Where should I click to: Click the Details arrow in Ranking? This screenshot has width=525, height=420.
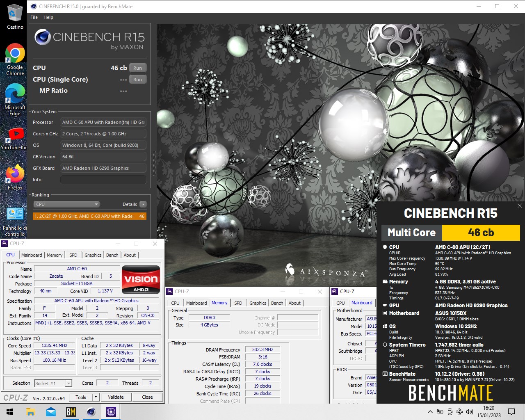click(x=143, y=204)
